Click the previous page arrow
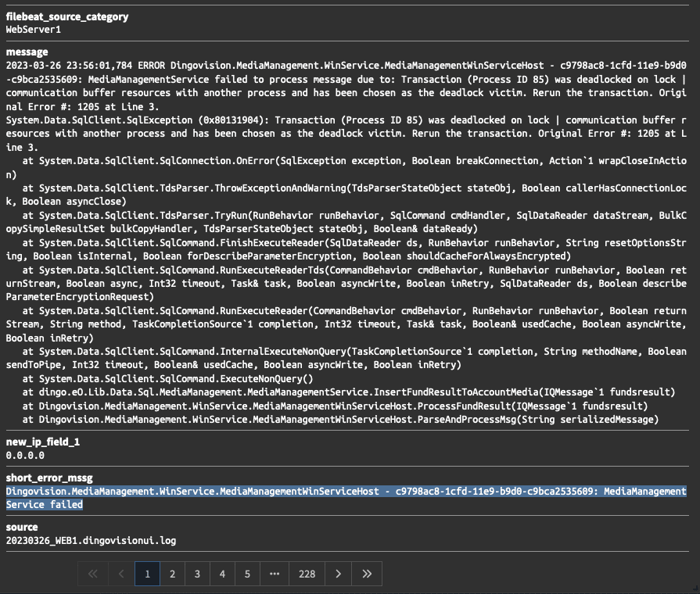700x594 pixels. coord(121,574)
